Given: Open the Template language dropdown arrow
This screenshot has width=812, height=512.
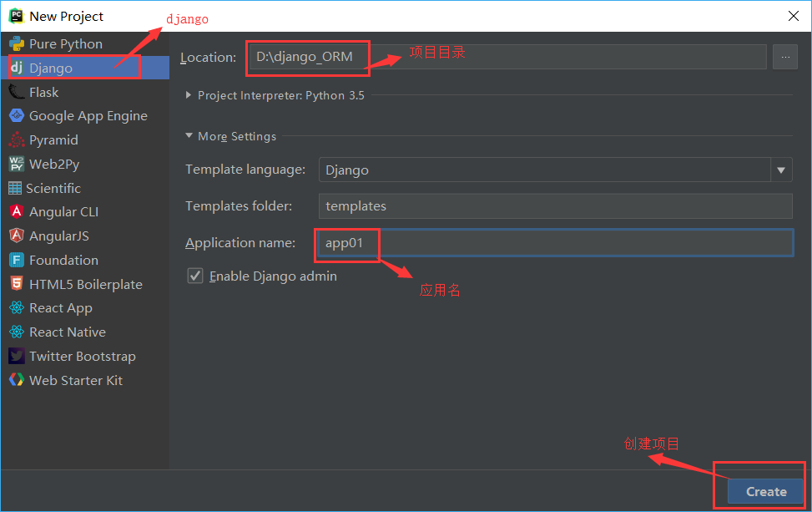Looking at the screenshot, I should tap(781, 170).
